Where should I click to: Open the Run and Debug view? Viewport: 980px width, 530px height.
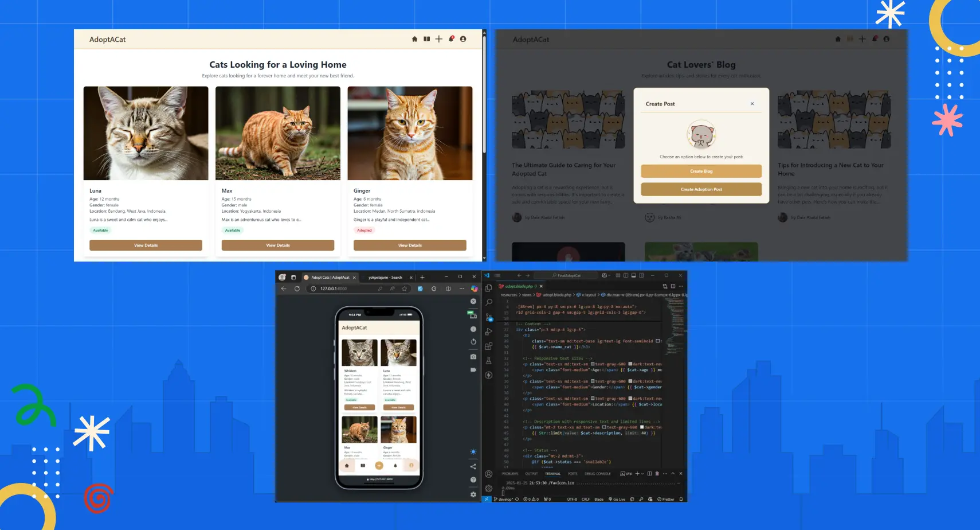489,332
